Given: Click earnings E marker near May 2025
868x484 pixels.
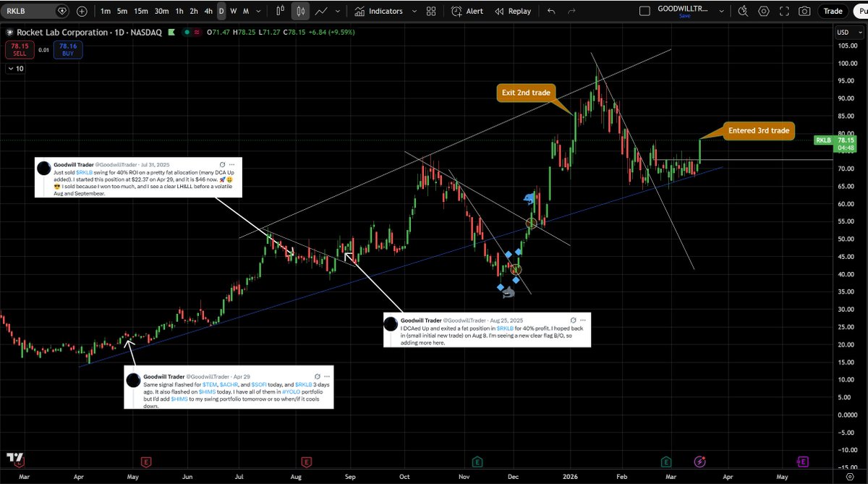Looking at the screenshot, I should click(146, 461).
